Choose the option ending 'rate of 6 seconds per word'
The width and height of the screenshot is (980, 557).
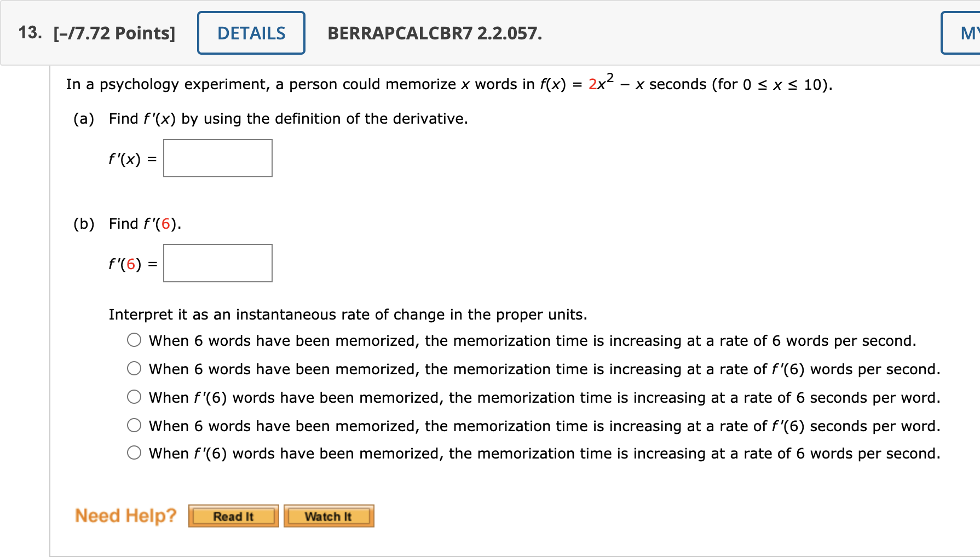(x=134, y=397)
